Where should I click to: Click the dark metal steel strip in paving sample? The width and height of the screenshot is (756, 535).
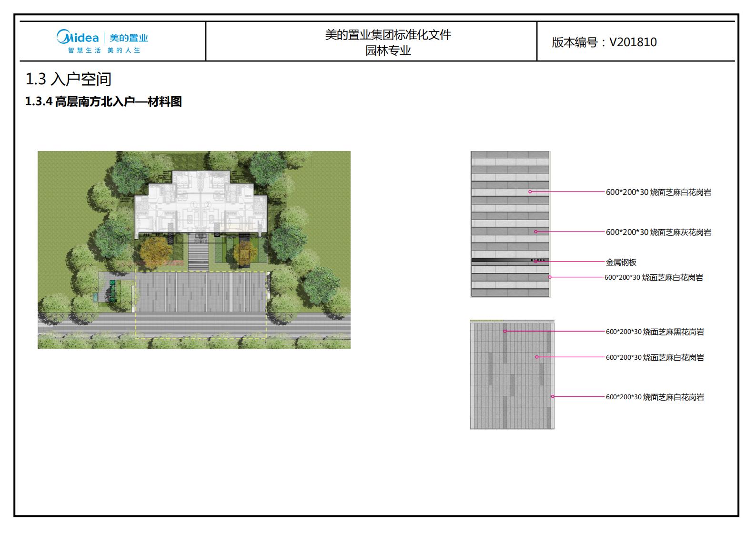point(510,261)
